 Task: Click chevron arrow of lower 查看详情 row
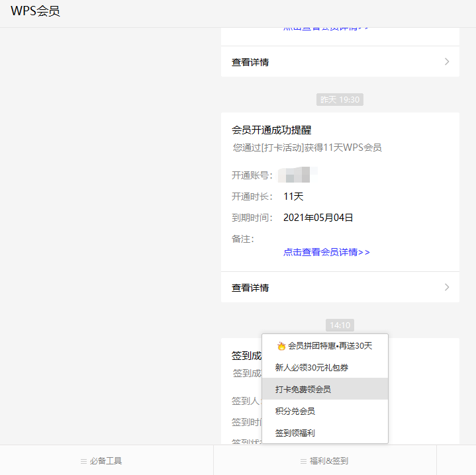tap(447, 287)
